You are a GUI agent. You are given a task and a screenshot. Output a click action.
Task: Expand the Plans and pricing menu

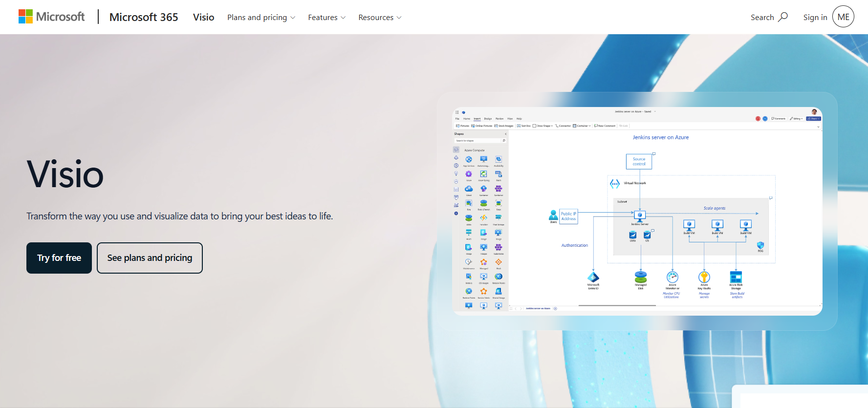click(261, 17)
